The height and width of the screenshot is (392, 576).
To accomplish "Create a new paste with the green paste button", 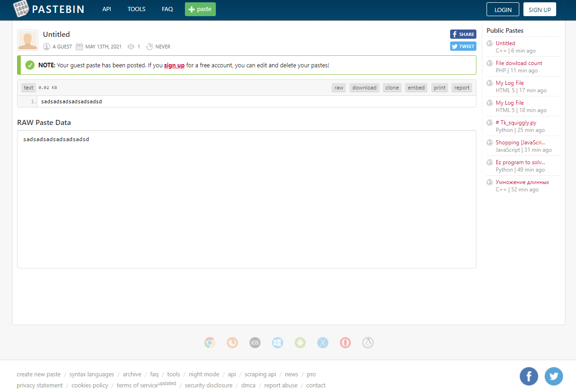I will point(200,9).
